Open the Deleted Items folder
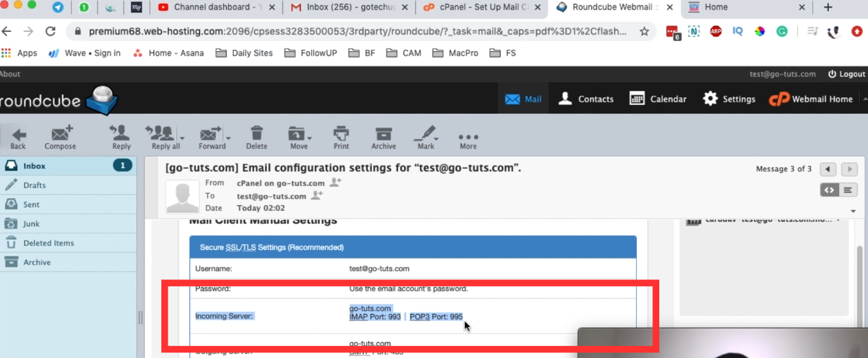 click(68, 242)
